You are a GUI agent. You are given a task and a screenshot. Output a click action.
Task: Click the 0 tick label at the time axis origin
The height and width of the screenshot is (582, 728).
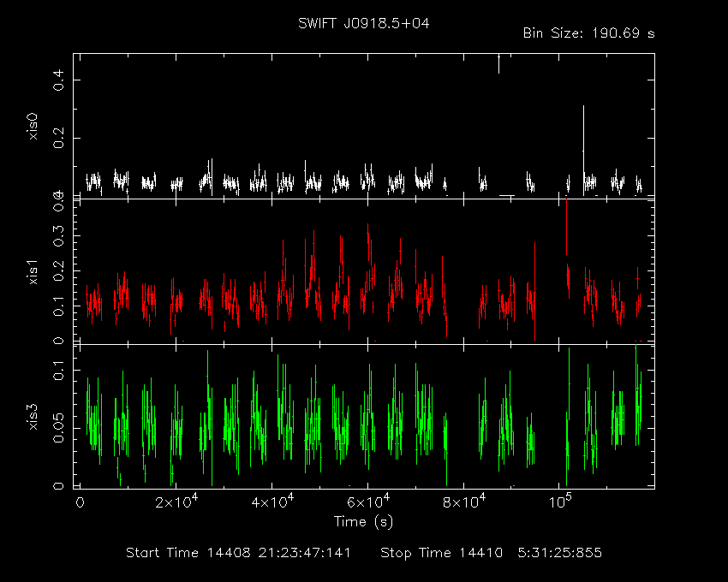(x=80, y=502)
